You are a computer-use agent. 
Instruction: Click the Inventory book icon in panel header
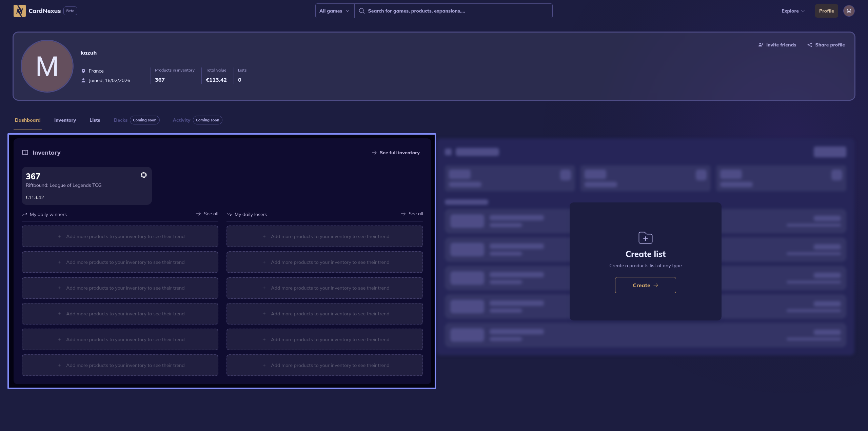[25, 153]
